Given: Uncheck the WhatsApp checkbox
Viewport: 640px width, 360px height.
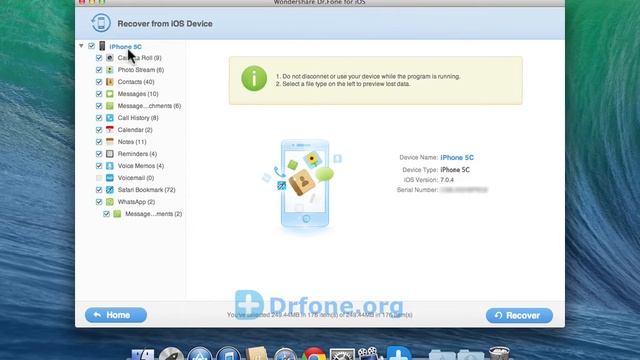Looking at the screenshot, I should pos(99,202).
